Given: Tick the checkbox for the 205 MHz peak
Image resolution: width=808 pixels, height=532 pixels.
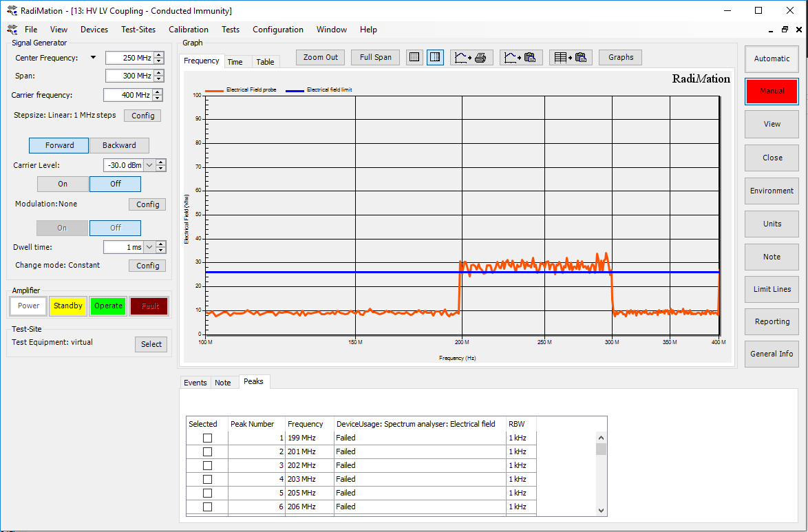Looking at the screenshot, I should point(207,493).
